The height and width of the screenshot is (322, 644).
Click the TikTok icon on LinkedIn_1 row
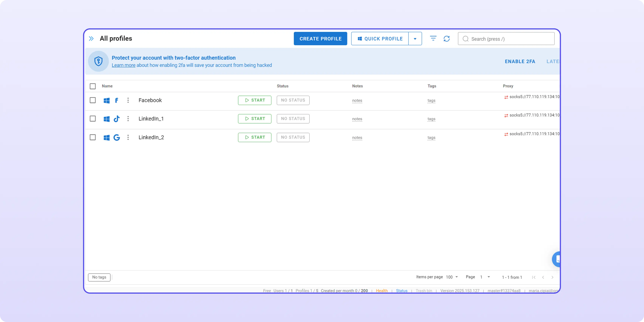pos(117,119)
